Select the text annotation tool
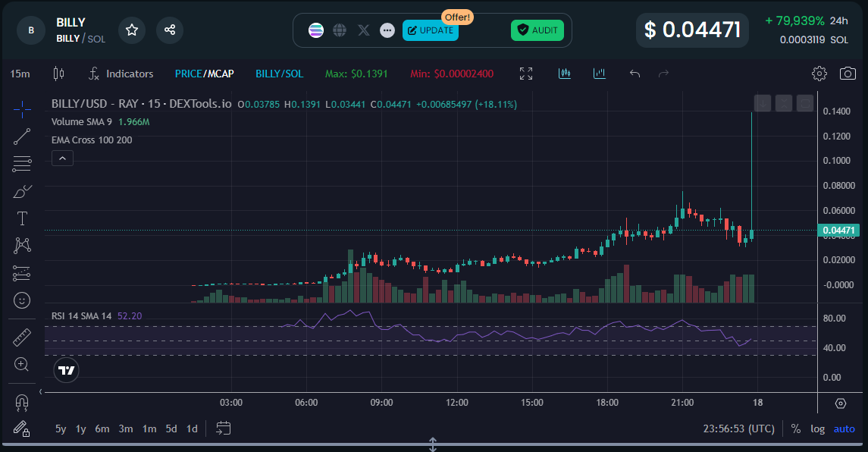The image size is (868, 452). (x=22, y=218)
